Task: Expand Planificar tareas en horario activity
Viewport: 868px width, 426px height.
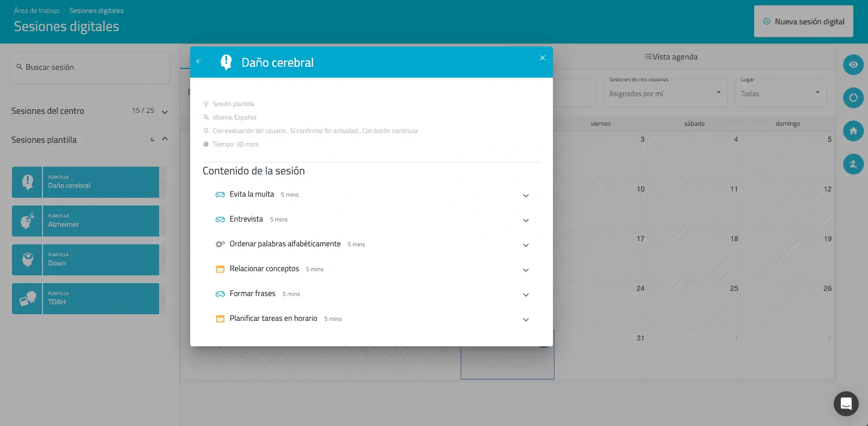Action: click(x=525, y=320)
